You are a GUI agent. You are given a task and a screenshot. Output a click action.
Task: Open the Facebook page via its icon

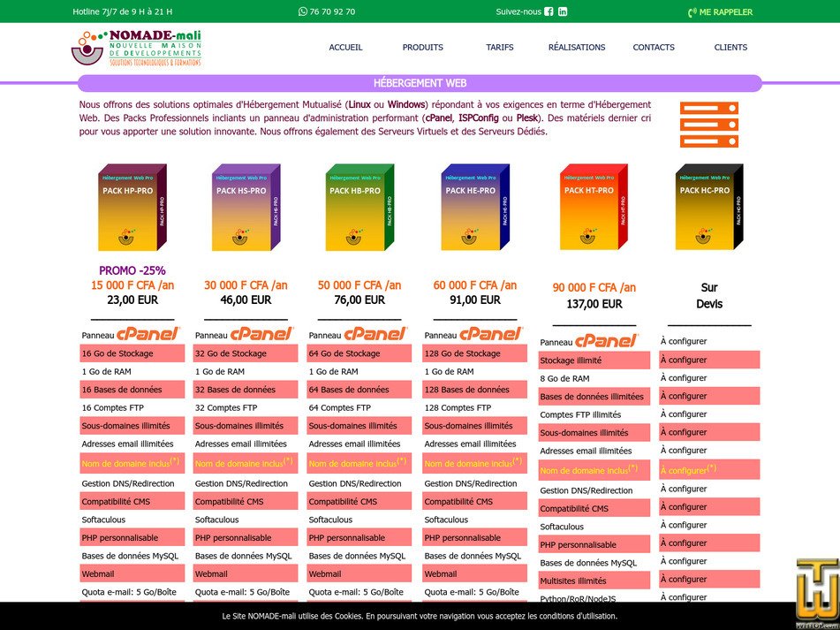click(549, 11)
